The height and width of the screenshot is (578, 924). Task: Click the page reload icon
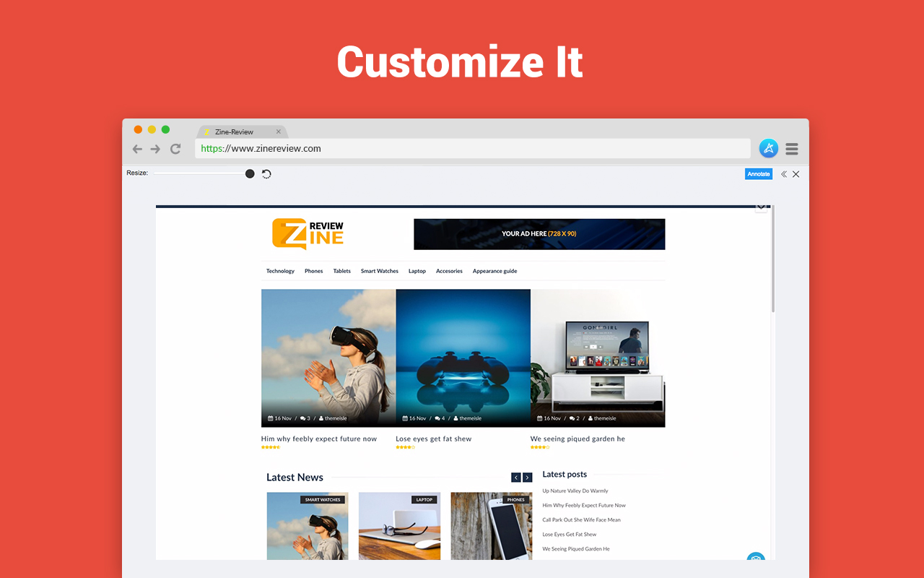pos(175,148)
